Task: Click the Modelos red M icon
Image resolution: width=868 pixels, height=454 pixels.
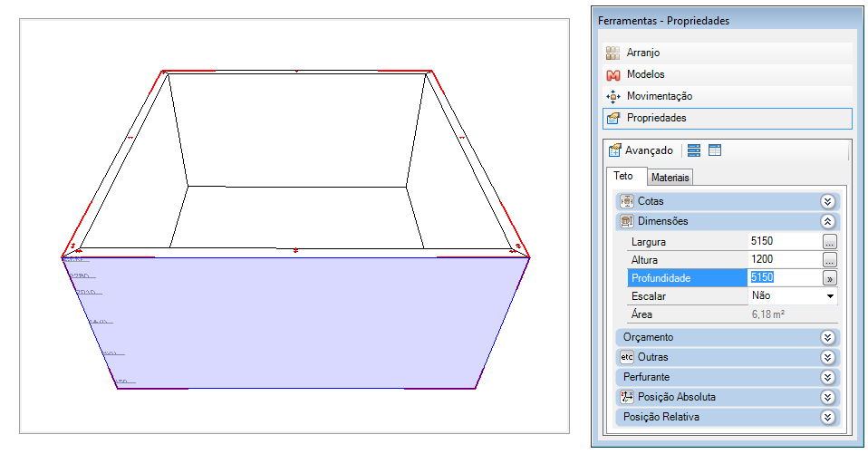Action: [612, 74]
